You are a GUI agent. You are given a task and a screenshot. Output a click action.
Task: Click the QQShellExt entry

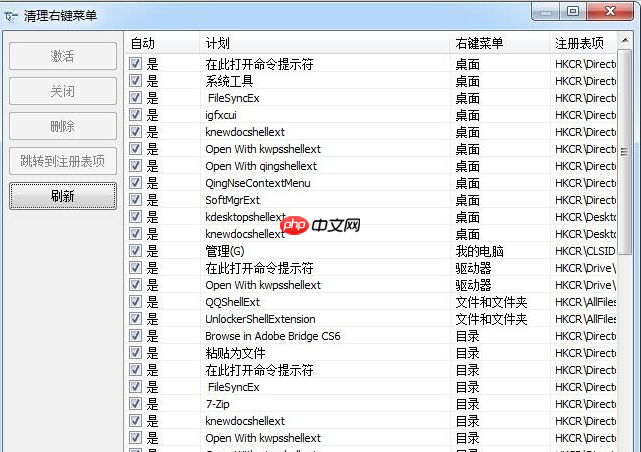[232, 302]
